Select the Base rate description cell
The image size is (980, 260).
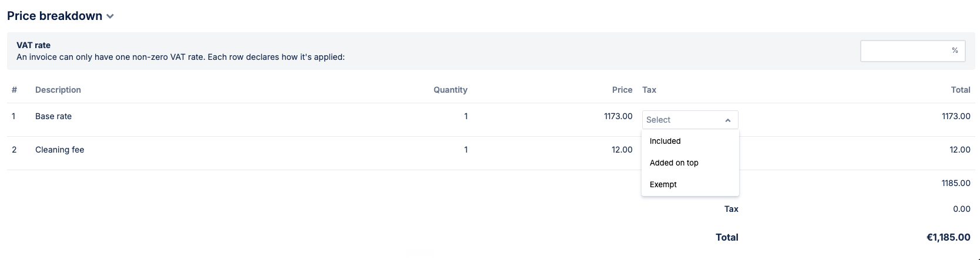click(53, 116)
